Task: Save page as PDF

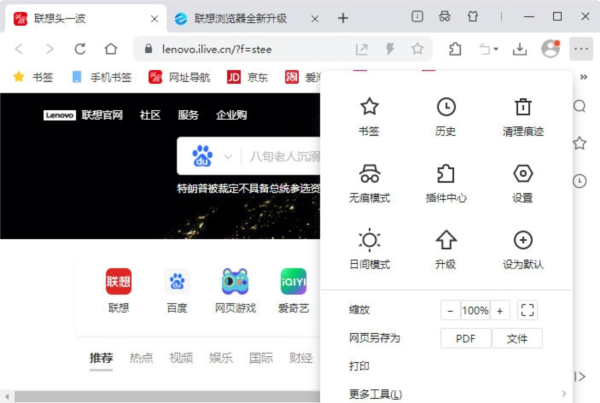Action: (x=466, y=338)
